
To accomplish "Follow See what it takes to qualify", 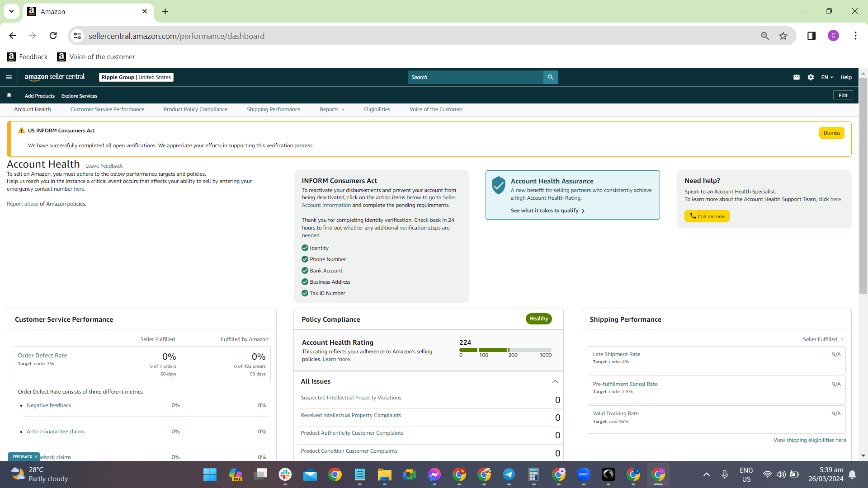I will pyautogui.click(x=547, y=211).
